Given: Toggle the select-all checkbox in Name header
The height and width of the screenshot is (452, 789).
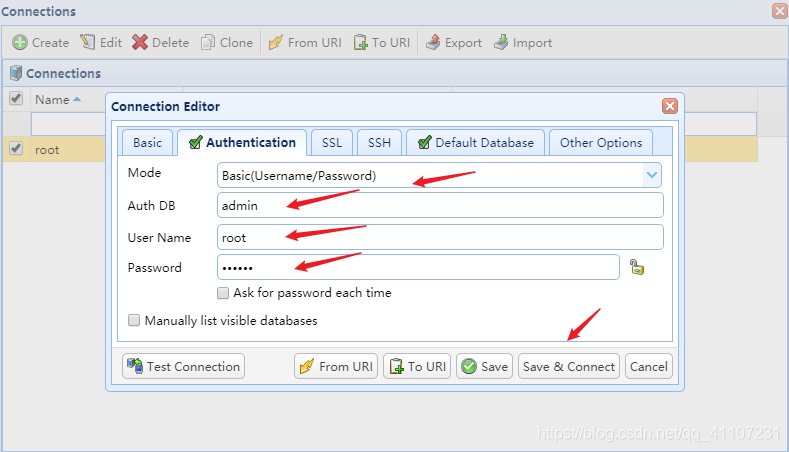Looking at the screenshot, I should click(16, 98).
